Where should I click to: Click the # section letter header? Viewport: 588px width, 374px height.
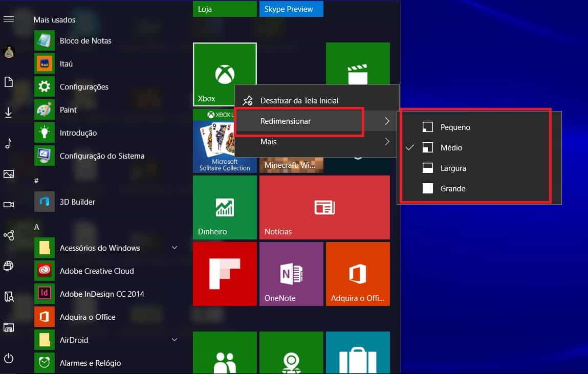tap(36, 181)
